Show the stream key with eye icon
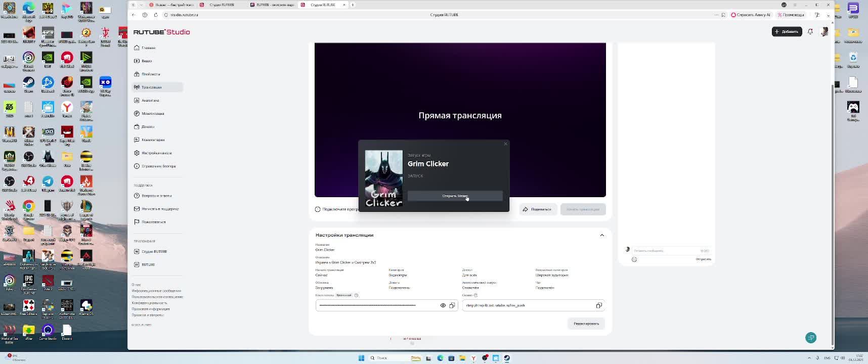The image size is (868, 364). click(x=443, y=305)
